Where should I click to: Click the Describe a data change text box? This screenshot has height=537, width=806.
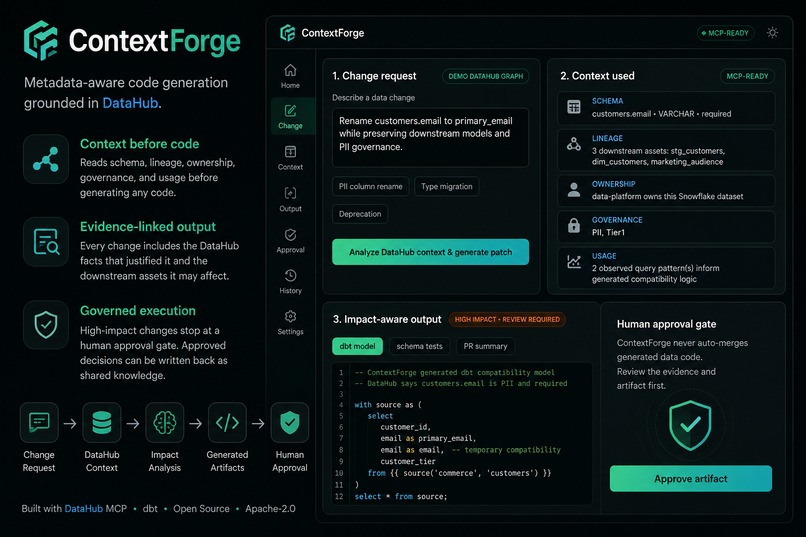tap(430, 137)
